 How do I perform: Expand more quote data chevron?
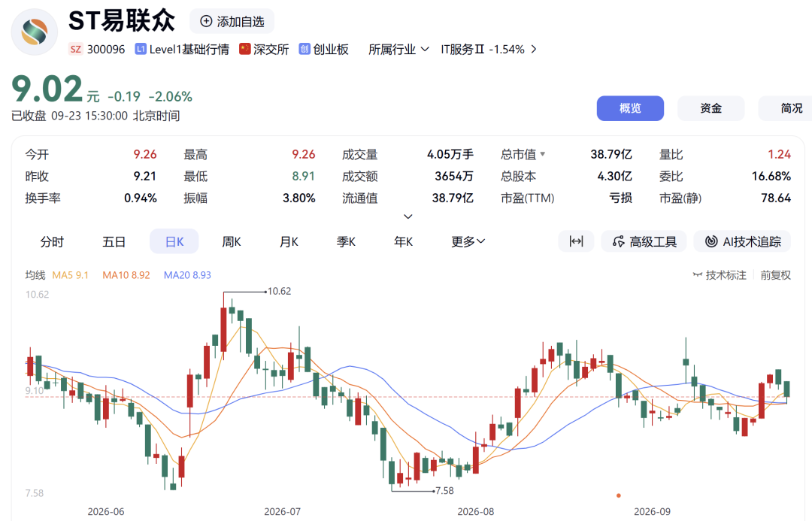408,217
